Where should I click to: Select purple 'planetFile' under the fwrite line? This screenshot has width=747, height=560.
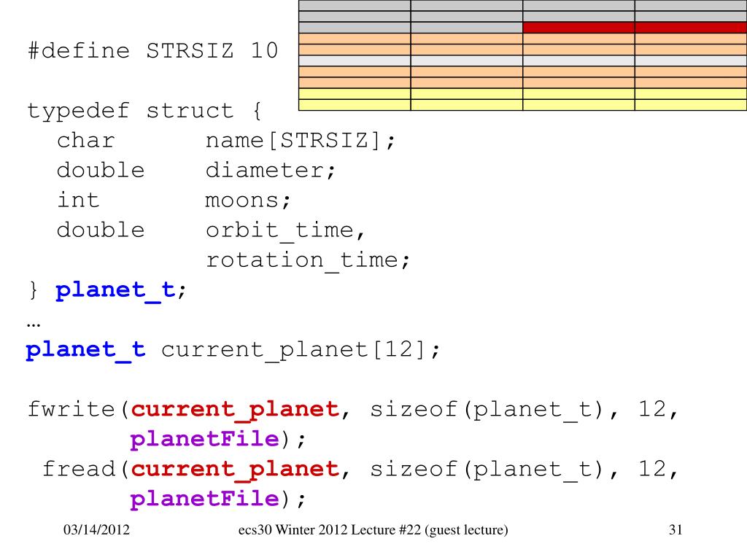[x=204, y=439]
